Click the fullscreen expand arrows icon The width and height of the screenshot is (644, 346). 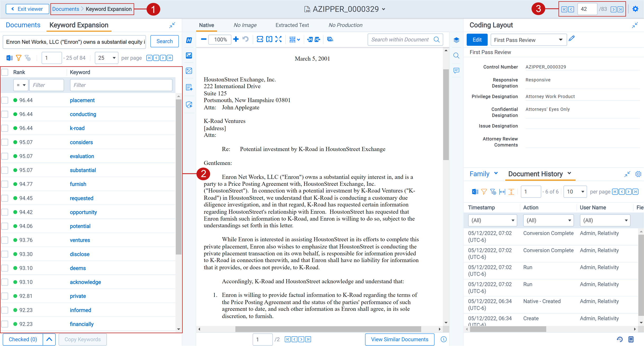(279, 39)
